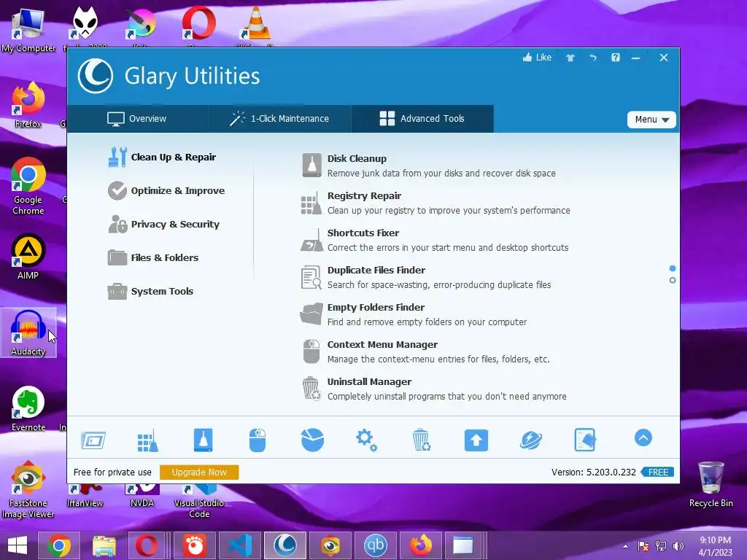Select the first page indicator dot
The image size is (747, 560).
[672, 268]
